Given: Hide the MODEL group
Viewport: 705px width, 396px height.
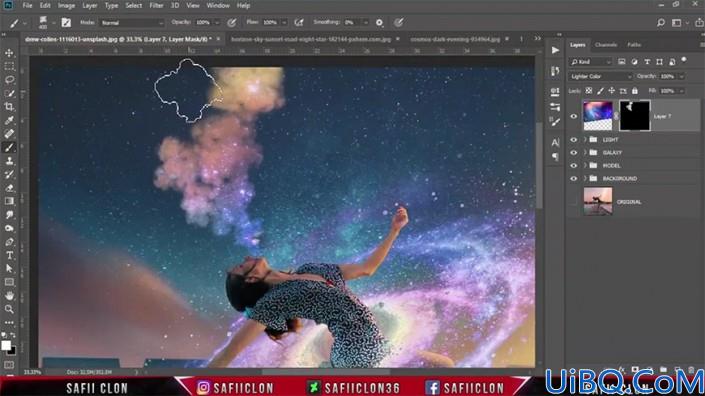Looking at the screenshot, I should [x=574, y=166].
